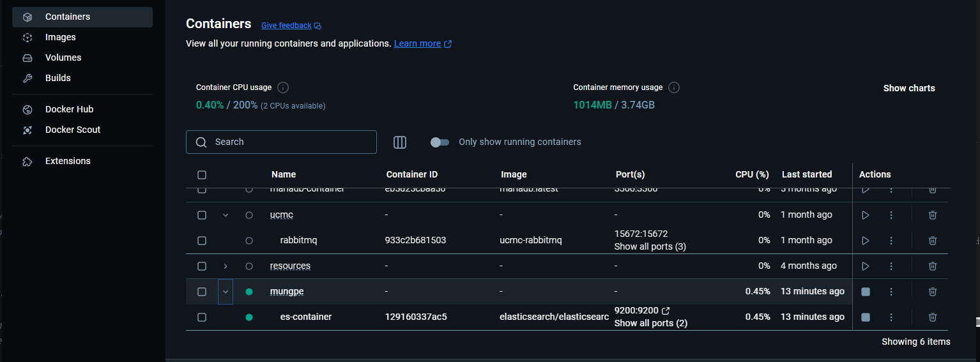
Task: Check the rabbitmq row checkbox
Action: click(202, 241)
